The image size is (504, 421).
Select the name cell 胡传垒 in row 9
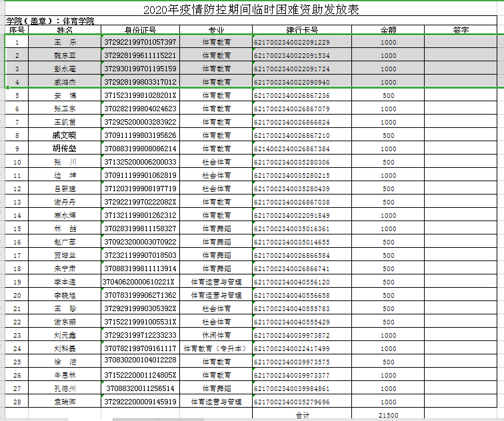[x=65, y=149]
